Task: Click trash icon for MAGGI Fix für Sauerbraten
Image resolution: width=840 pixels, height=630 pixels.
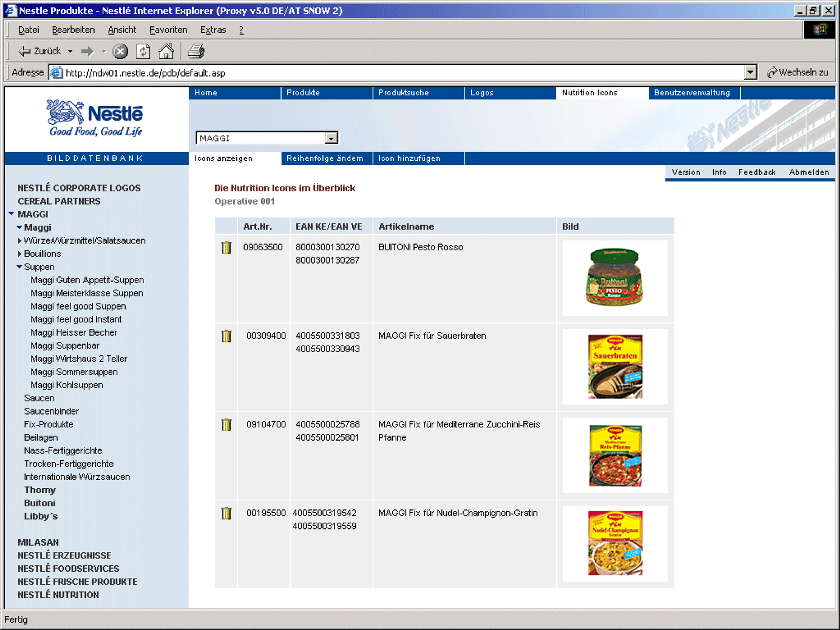Action: tap(226, 336)
